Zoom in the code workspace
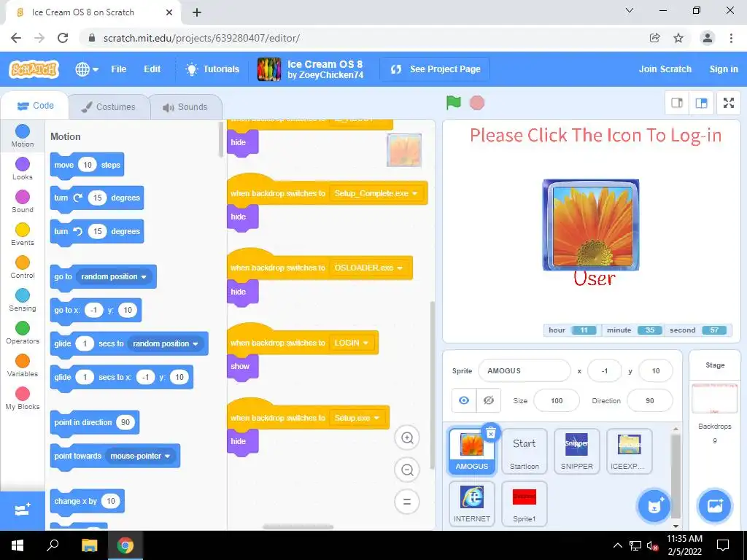This screenshot has width=747, height=560. click(407, 437)
